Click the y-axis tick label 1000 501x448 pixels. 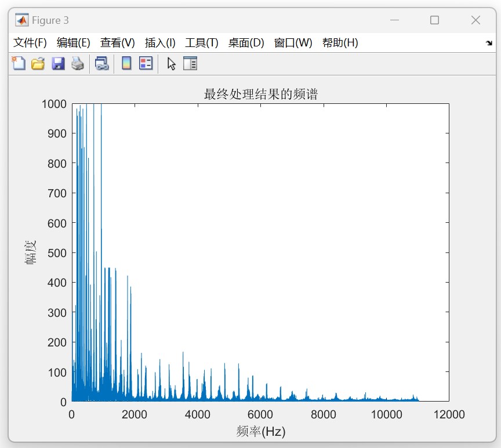click(54, 104)
